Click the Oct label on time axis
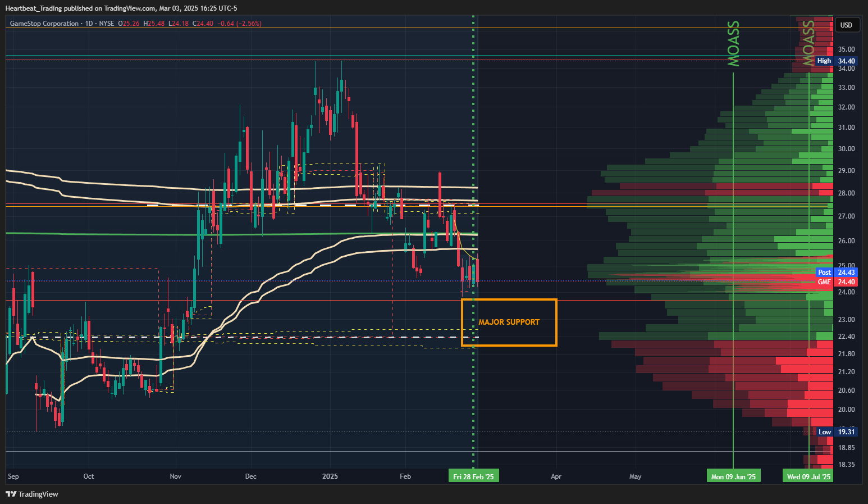 [x=89, y=476]
